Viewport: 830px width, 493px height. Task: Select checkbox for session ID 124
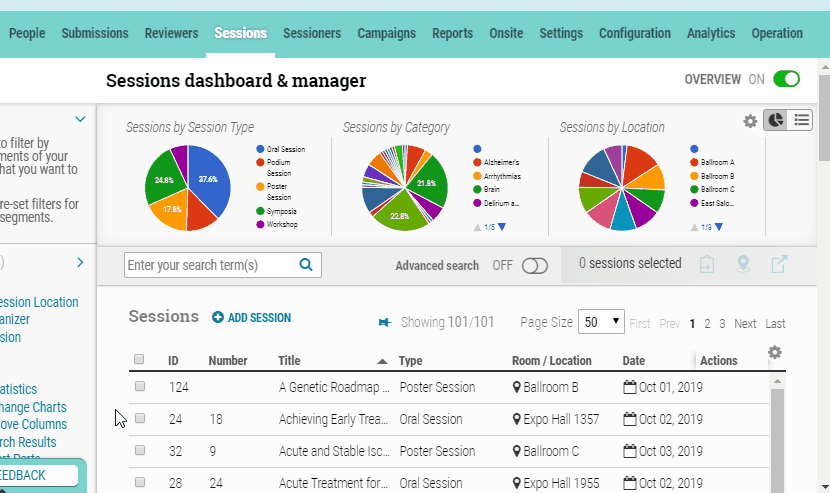(140, 386)
